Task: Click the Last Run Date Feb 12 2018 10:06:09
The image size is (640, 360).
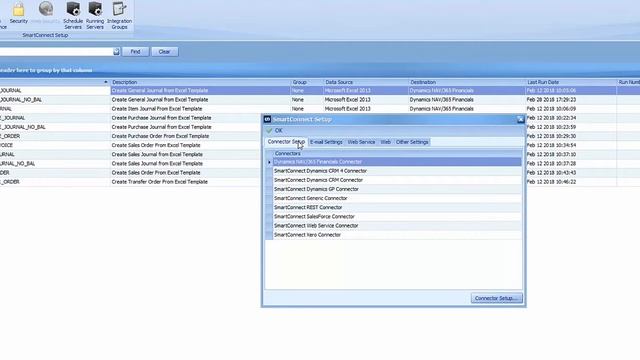Action: tap(551, 109)
